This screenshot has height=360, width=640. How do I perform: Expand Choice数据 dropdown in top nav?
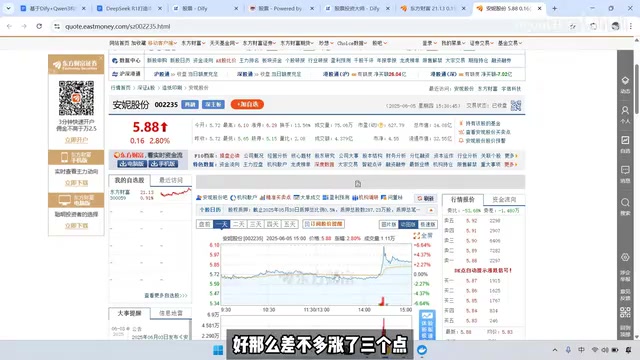(x=352, y=43)
